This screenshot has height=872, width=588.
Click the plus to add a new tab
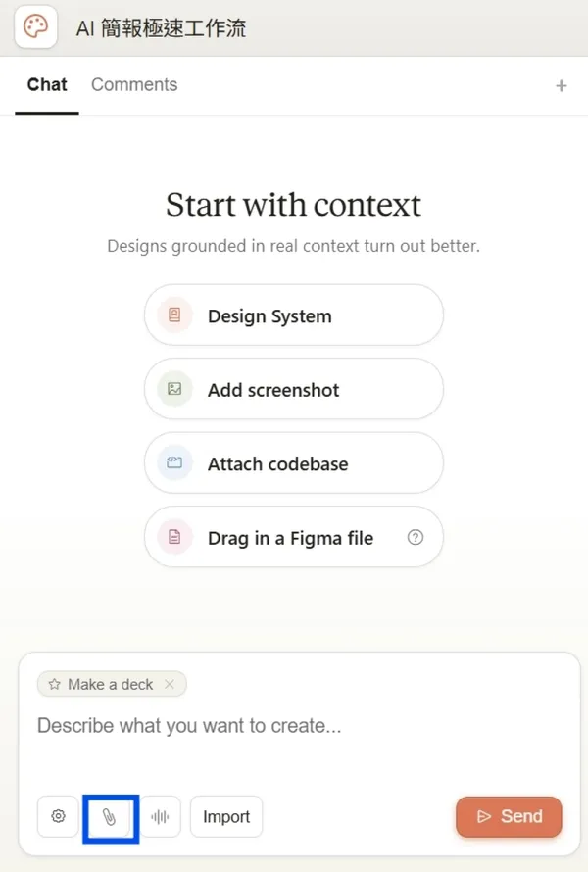pos(561,85)
